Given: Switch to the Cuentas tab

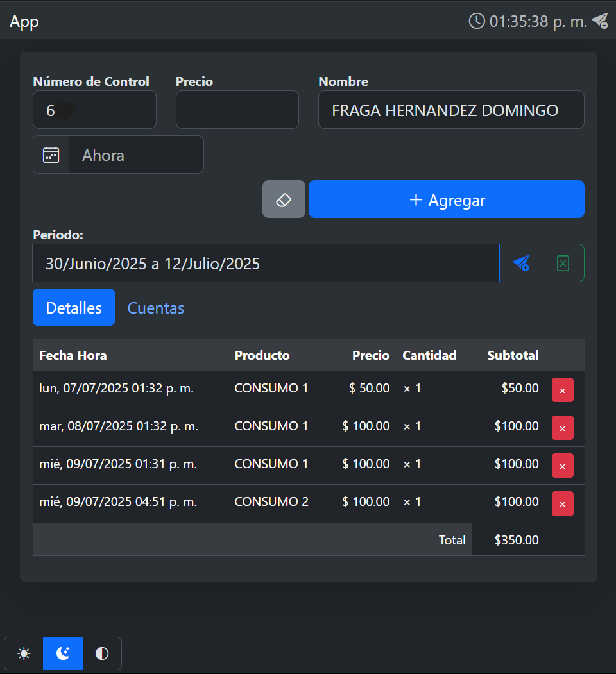Looking at the screenshot, I should click(x=156, y=308).
